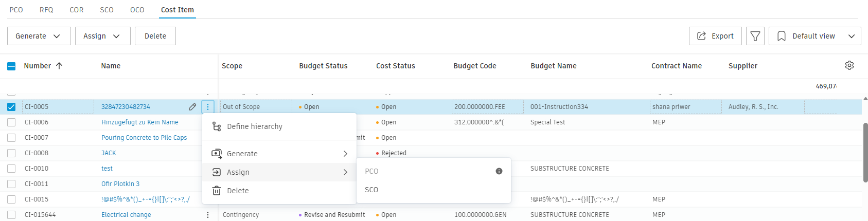Click the 001-Instruction334 budget name cell
Screen dimensions: 868x221
559,107
